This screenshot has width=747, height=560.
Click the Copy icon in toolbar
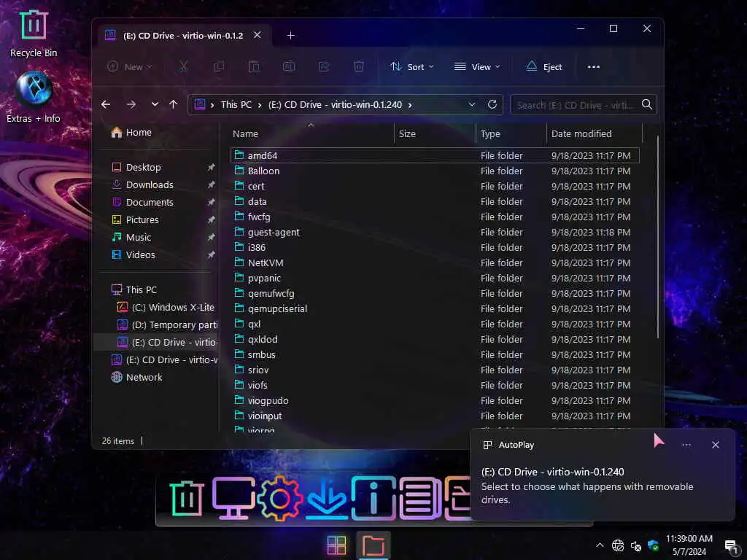(x=219, y=66)
